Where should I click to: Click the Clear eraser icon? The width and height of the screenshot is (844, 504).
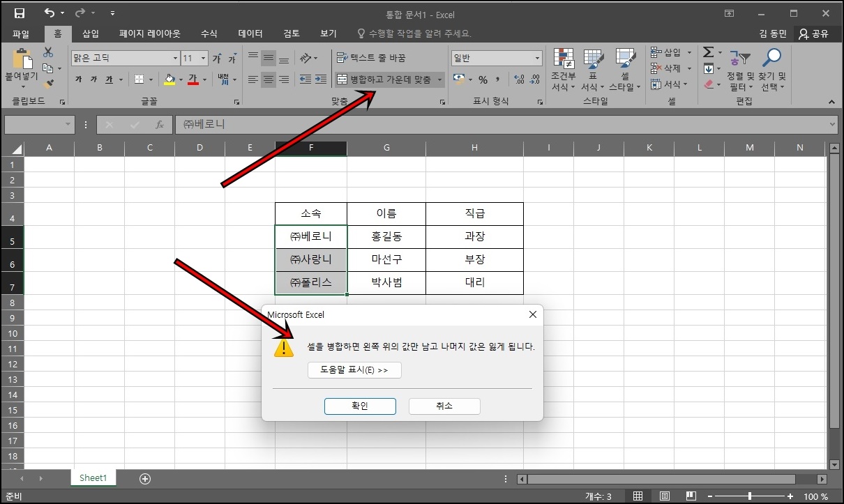click(708, 84)
